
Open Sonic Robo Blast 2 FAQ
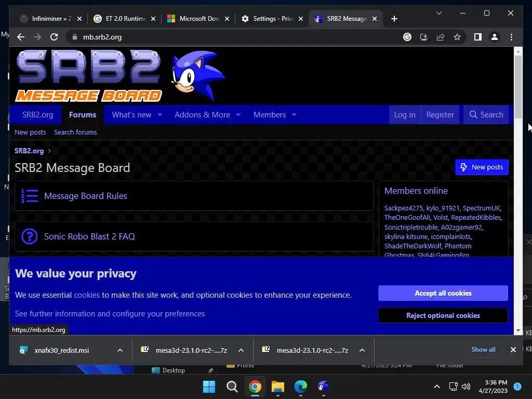(89, 236)
